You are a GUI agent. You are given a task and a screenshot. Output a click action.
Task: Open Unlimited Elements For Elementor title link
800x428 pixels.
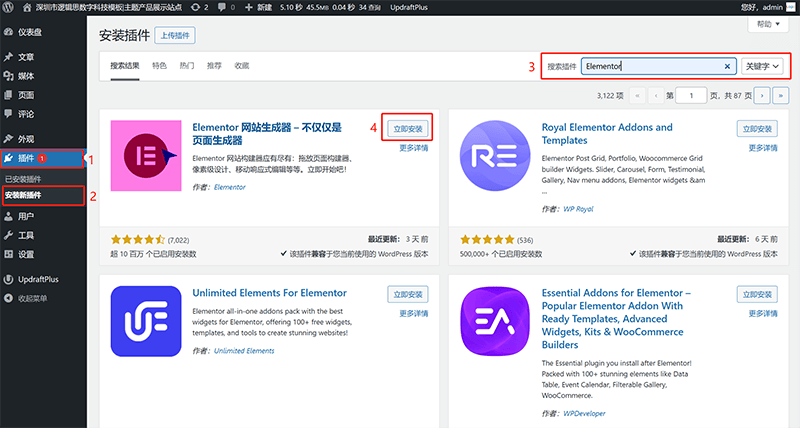point(269,293)
